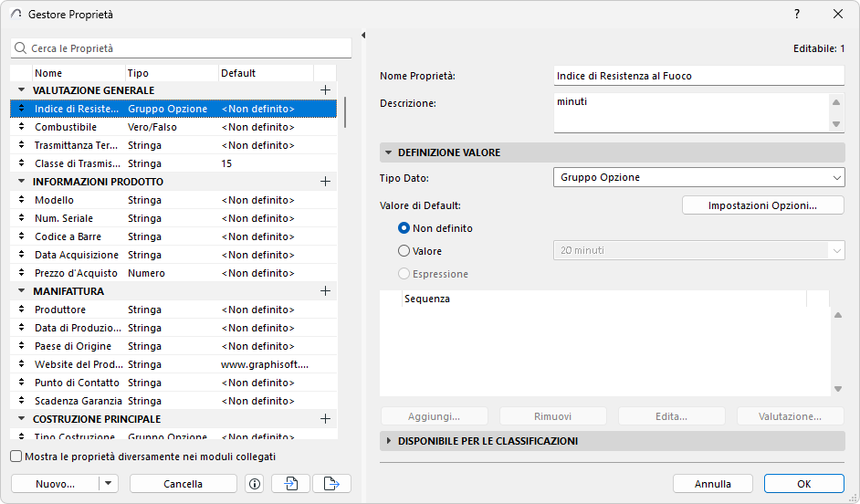Select the Valore radio button

click(x=404, y=250)
